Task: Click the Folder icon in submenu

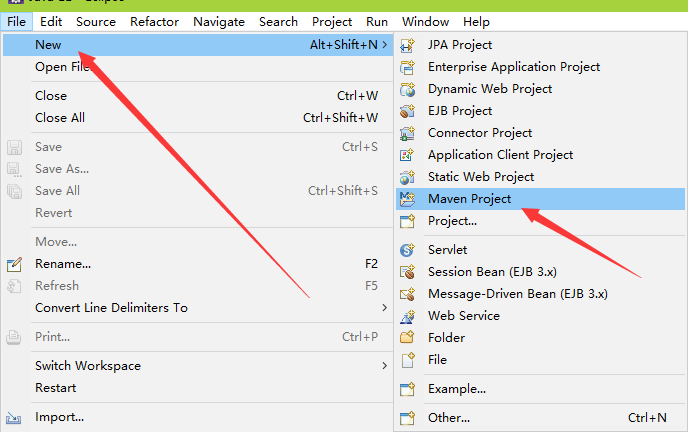Action: [x=407, y=337]
